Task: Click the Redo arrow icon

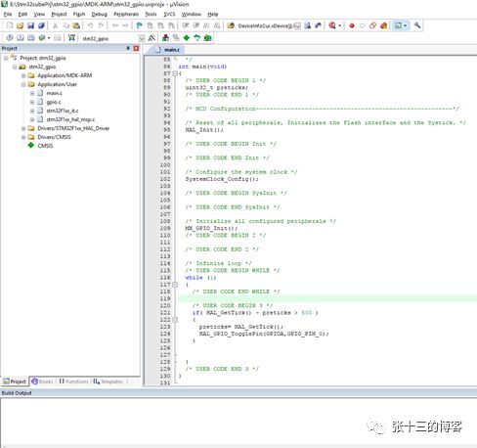Action: [x=101, y=25]
